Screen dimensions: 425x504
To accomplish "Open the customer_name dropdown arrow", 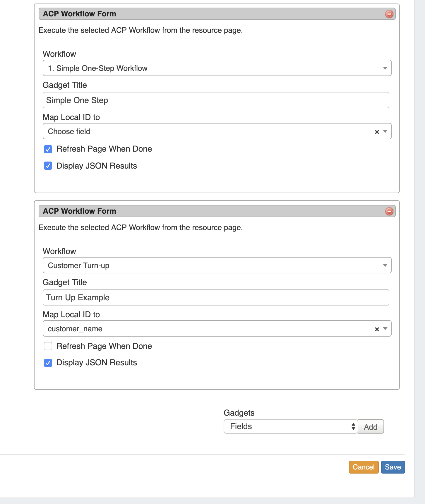I will [385, 329].
